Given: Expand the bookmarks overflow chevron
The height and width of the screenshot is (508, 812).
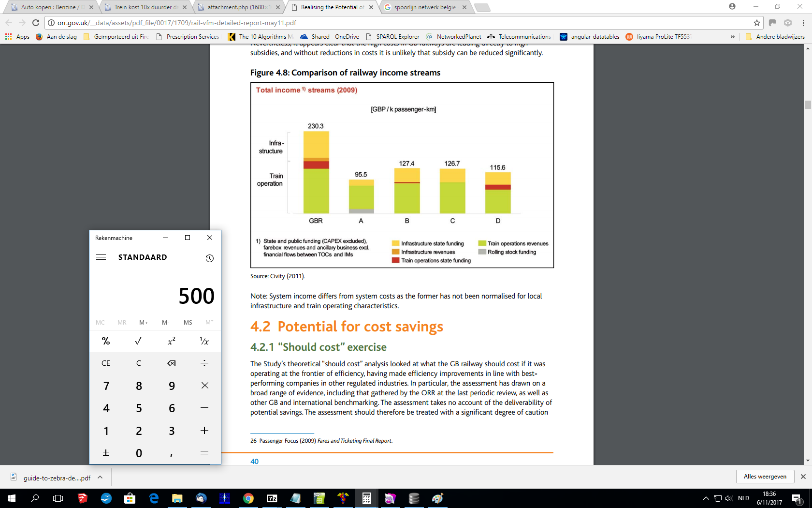Looking at the screenshot, I should point(732,37).
